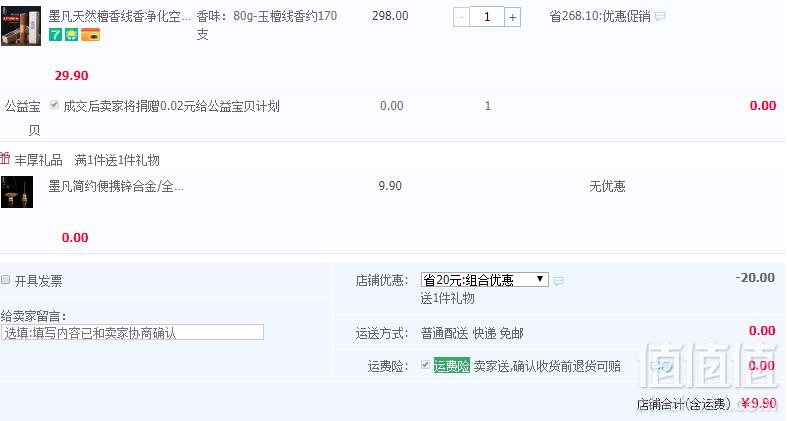Click the yellow-green guarantee badge icon
The height and width of the screenshot is (421, 787).
point(71,35)
